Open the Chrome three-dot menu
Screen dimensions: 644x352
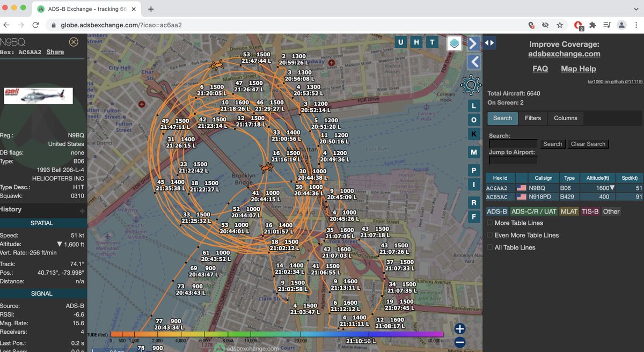point(635,25)
